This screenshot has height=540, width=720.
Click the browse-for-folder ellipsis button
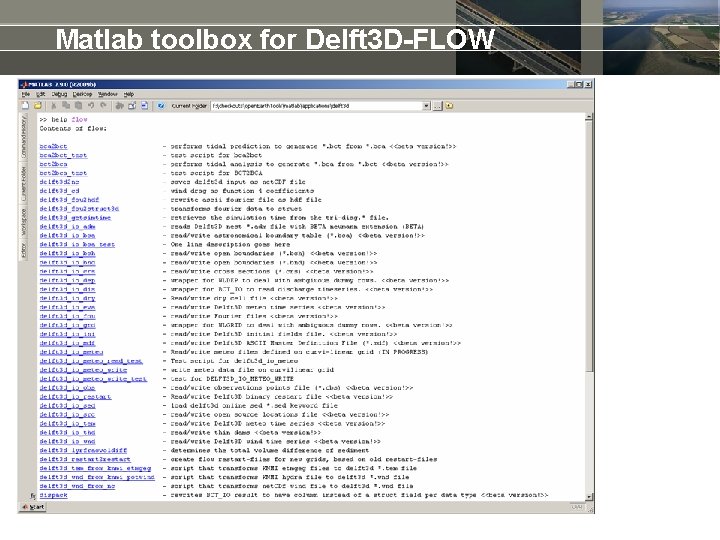click(x=437, y=106)
